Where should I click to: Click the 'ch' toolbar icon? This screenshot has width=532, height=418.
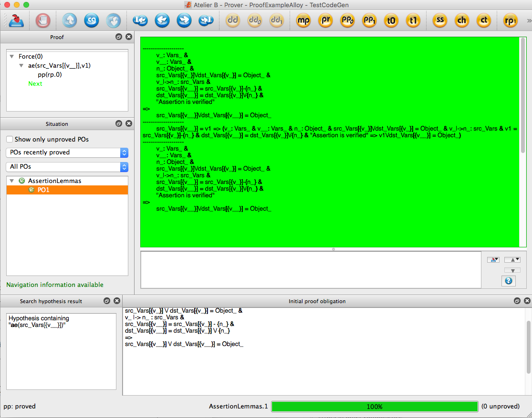coord(461,20)
